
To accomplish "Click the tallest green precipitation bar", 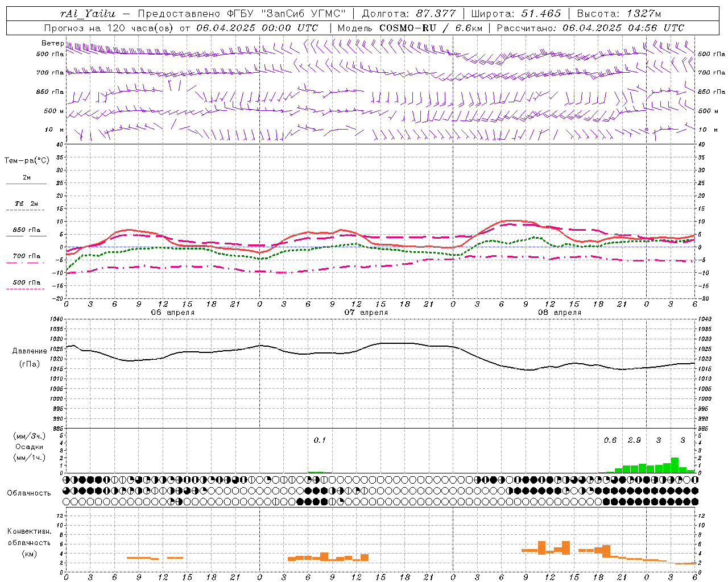I will coord(675,465).
